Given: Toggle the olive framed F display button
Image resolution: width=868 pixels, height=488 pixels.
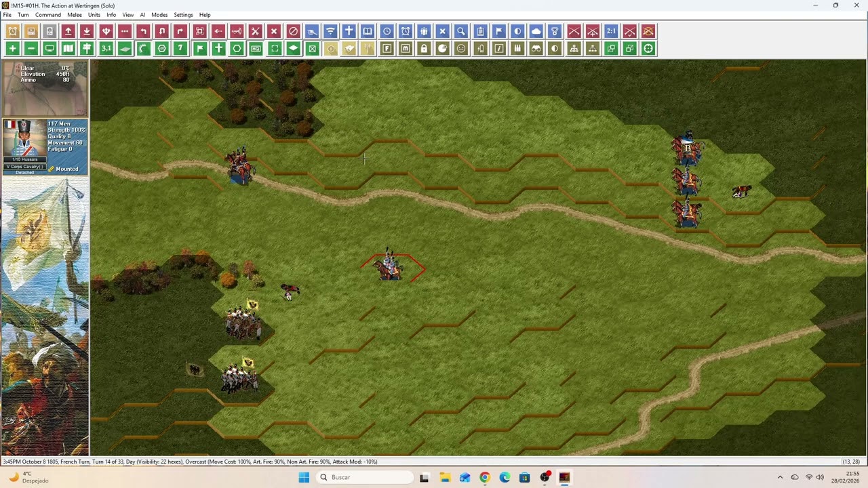Looking at the screenshot, I should (x=387, y=49).
